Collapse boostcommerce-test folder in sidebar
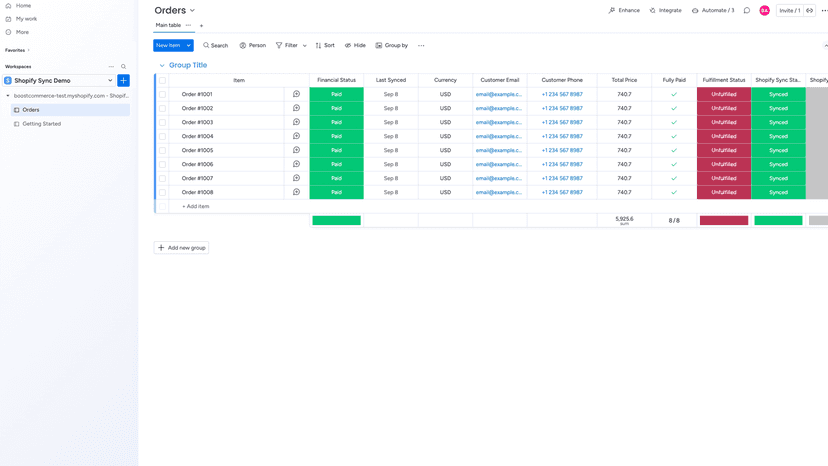828x466 pixels. pyautogui.click(x=8, y=96)
